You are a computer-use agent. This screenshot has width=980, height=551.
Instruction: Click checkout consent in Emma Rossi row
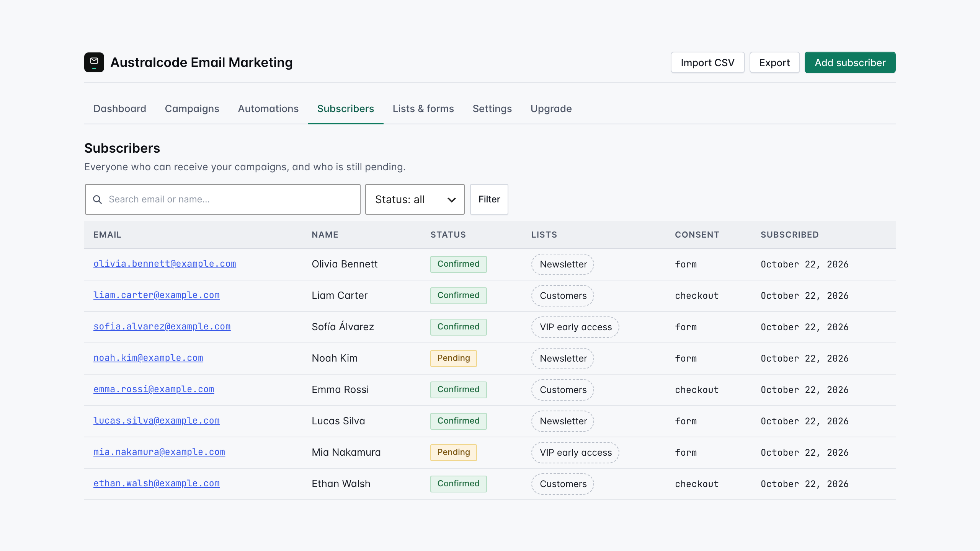(x=697, y=390)
